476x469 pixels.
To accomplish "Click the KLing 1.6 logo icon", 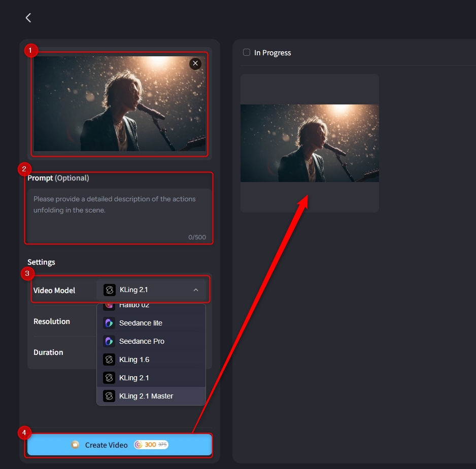I will point(109,359).
